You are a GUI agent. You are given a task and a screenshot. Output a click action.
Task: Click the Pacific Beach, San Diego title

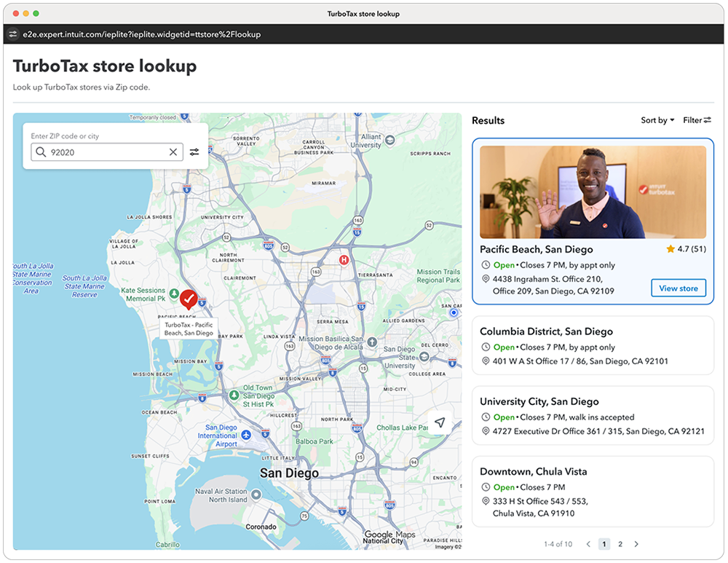[x=537, y=249]
